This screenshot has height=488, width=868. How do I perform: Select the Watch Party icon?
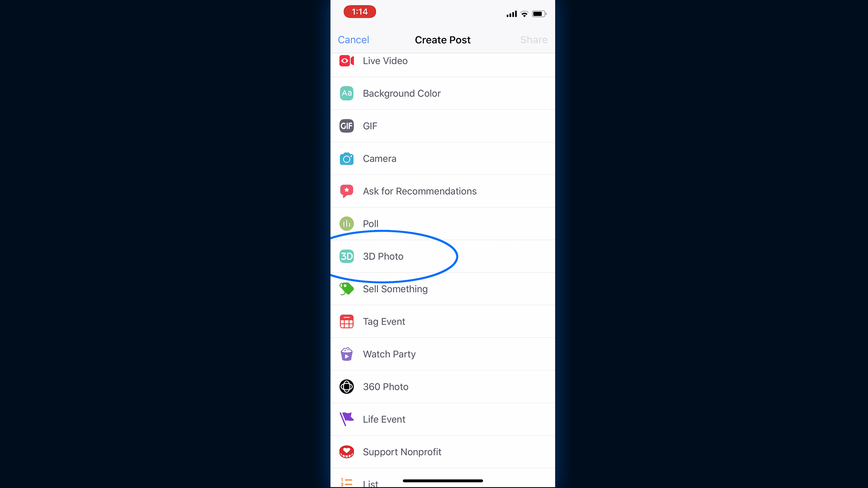[x=346, y=354]
